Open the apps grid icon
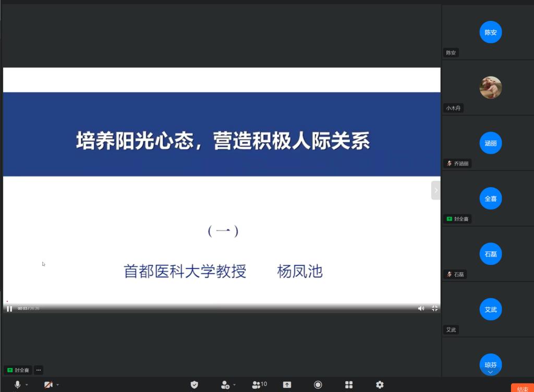Viewport: 534px width, 392px height. click(349, 385)
